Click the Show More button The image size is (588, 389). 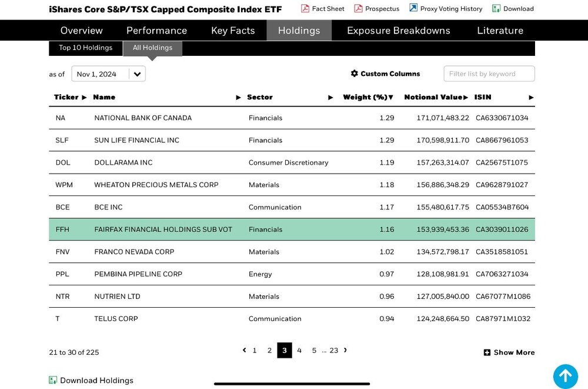509,353
